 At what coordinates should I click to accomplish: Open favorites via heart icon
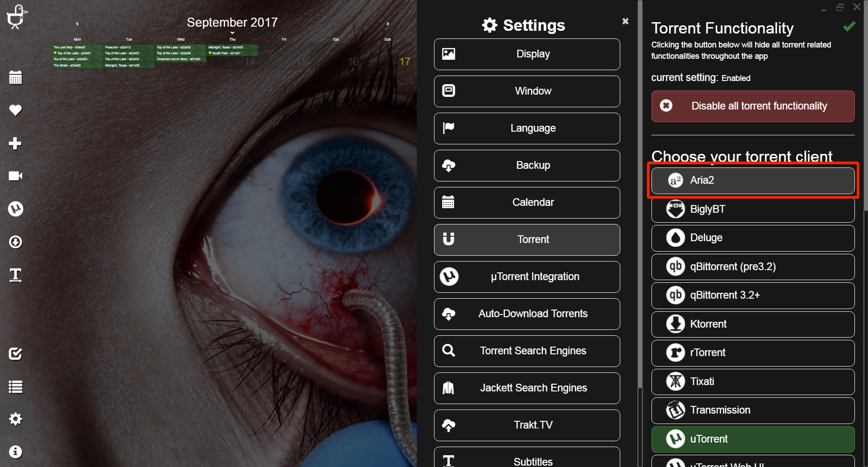tap(15, 110)
